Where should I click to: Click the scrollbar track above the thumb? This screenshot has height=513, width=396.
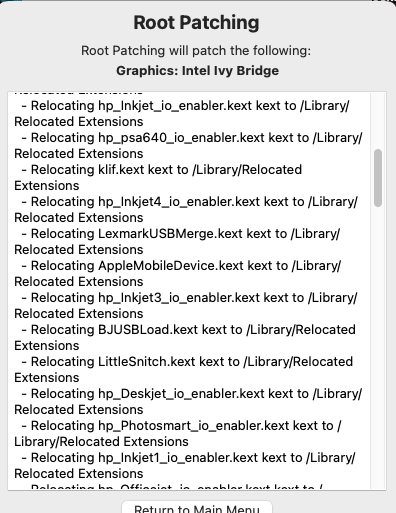(x=378, y=121)
